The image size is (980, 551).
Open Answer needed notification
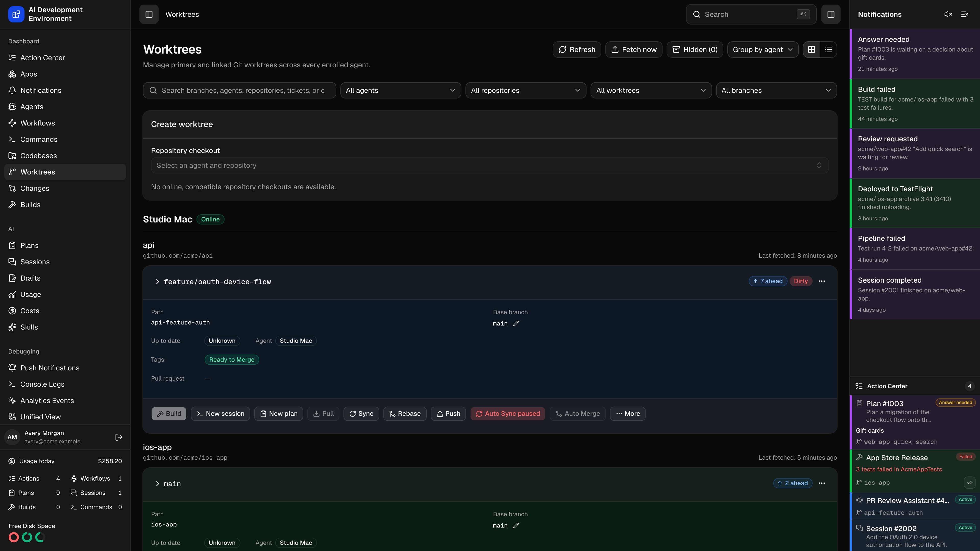[915, 54]
